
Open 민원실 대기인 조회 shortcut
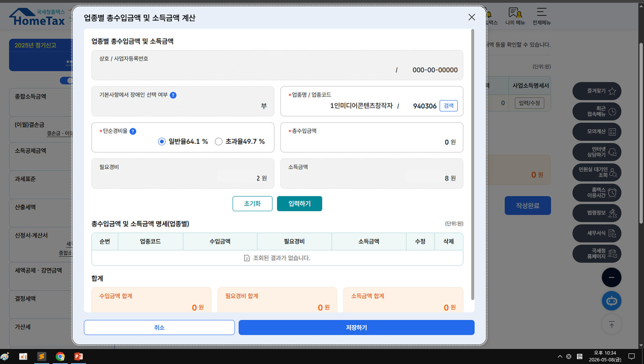pos(597,172)
